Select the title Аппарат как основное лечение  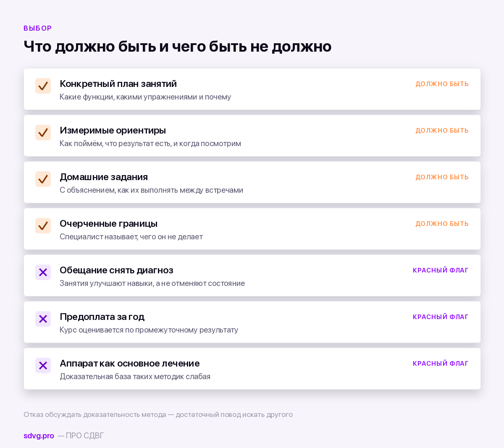click(x=129, y=364)
